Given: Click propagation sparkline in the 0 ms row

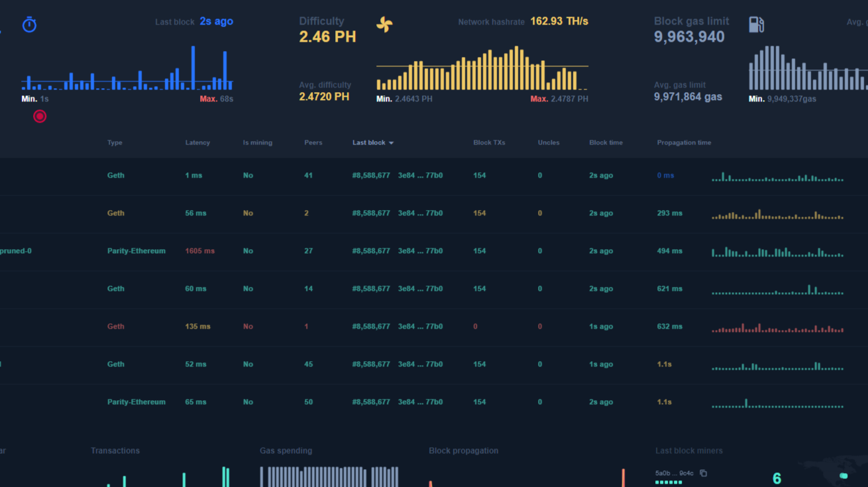Looking at the screenshot, I should 778,177.
